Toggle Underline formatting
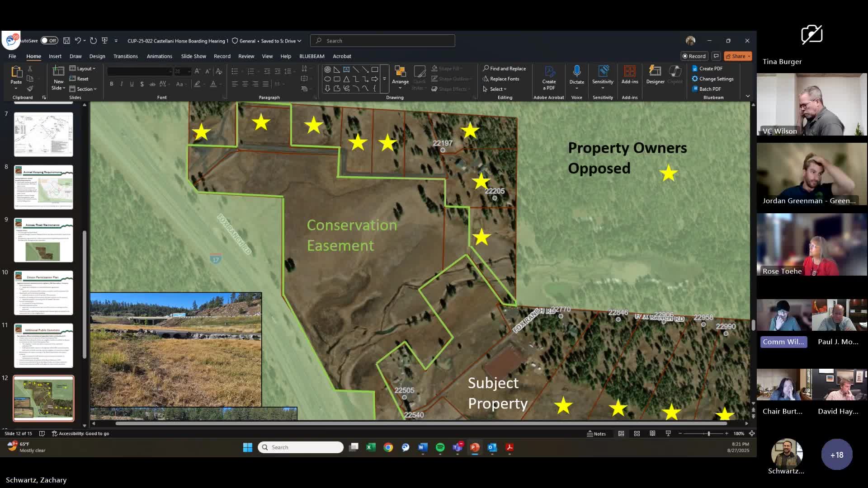868x488 pixels. [x=132, y=84]
